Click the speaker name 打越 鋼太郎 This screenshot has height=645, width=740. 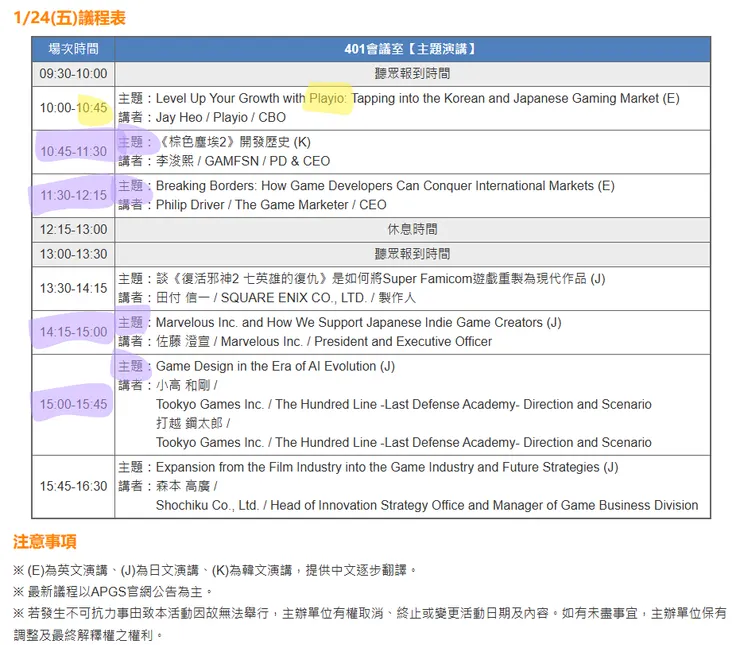(189, 423)
